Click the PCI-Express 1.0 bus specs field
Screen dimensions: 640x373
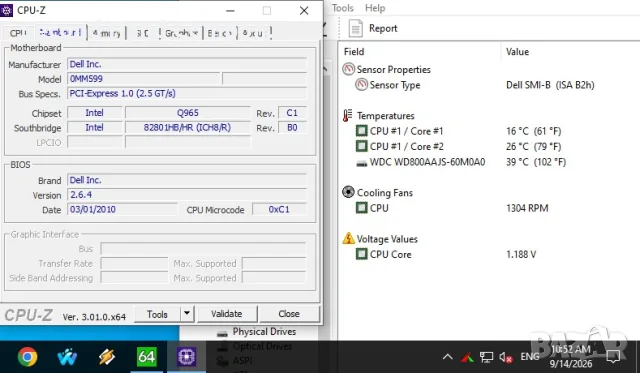point(187,93)
